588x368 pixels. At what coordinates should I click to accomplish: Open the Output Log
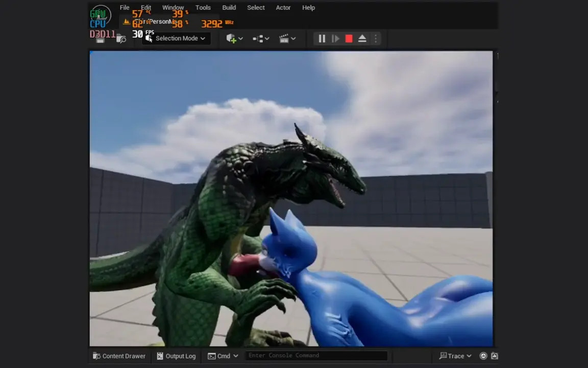click(x=176, y=356)
